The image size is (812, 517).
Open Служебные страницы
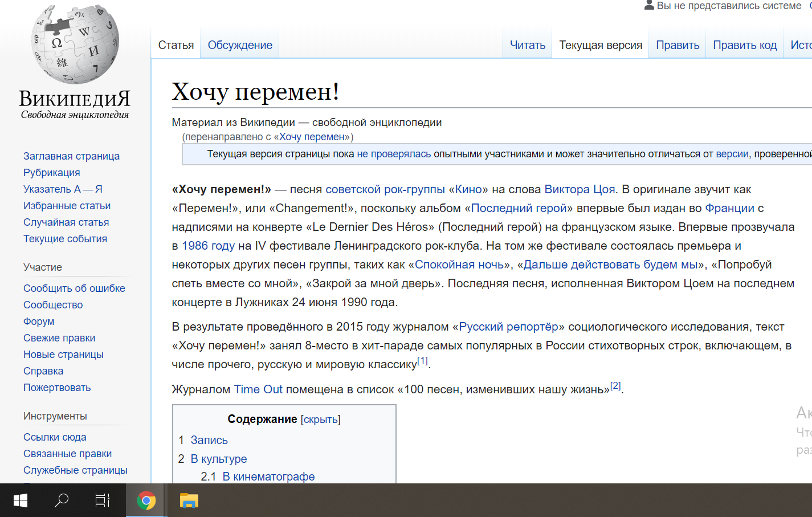point(75,470)
